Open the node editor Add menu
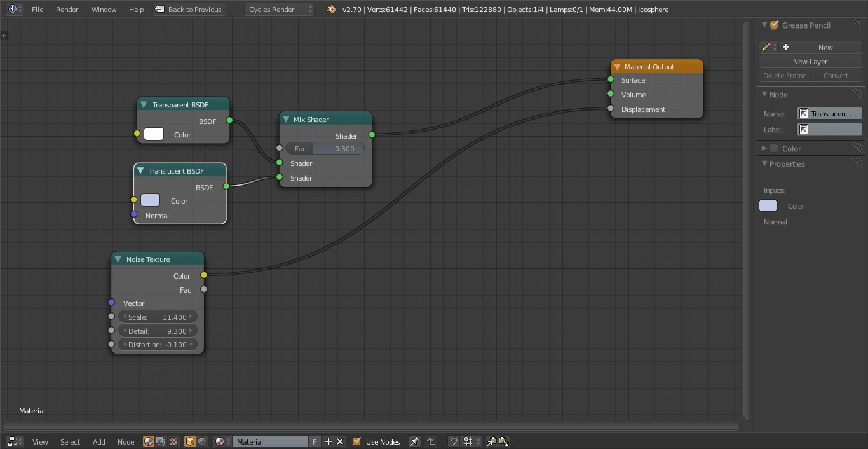This screenshot has width=868, height=449. click(98, 441)
